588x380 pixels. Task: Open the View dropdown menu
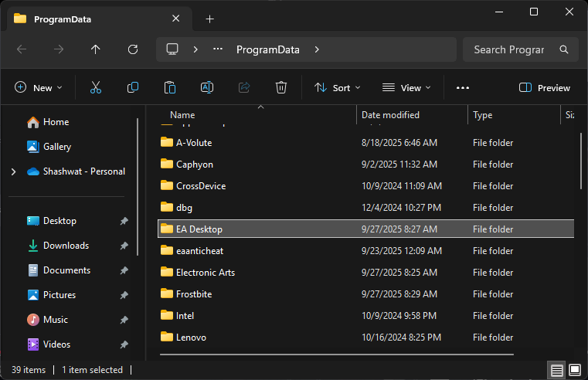click(407, 88)
